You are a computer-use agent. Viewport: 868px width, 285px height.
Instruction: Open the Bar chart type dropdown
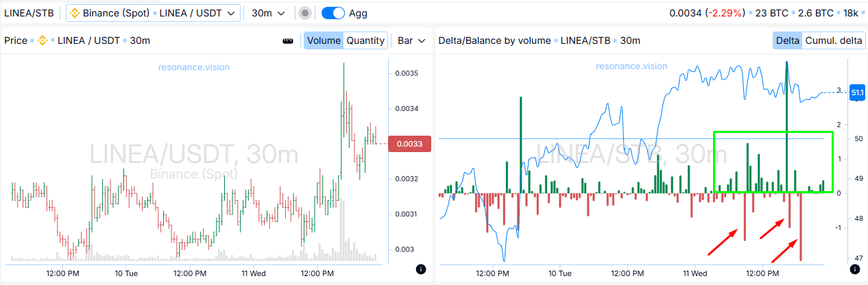tap(412, 40)
